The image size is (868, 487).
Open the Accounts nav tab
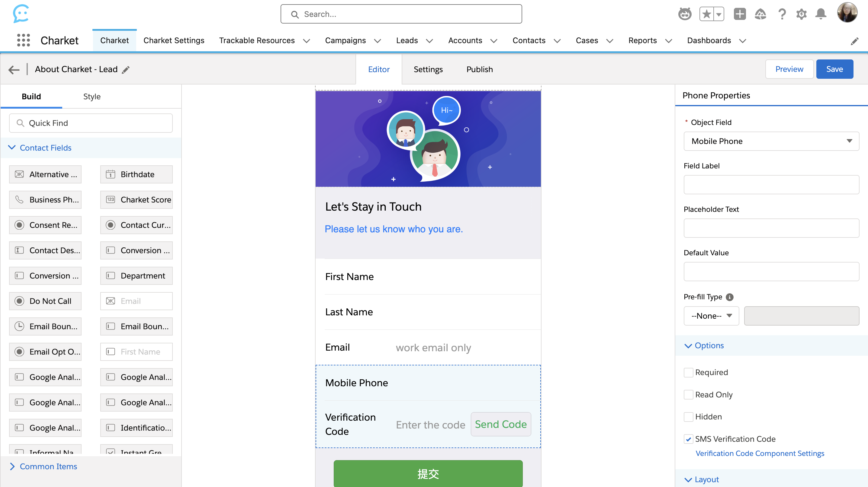point(465,40)
